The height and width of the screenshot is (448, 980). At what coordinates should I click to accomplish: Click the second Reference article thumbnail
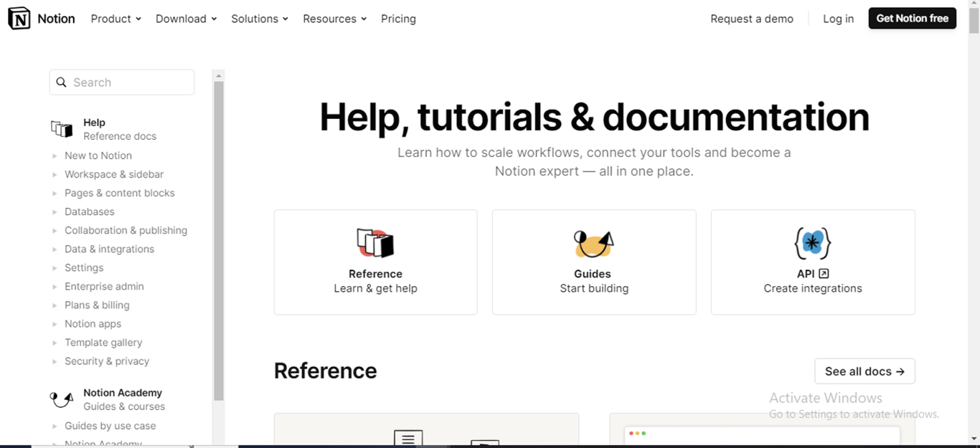click(x=762, y=430)
